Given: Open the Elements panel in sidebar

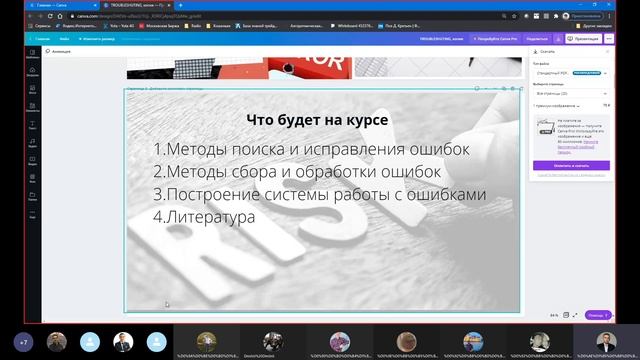Looking at the screenshot, I should pyautogui.click(x=33, y=107).
